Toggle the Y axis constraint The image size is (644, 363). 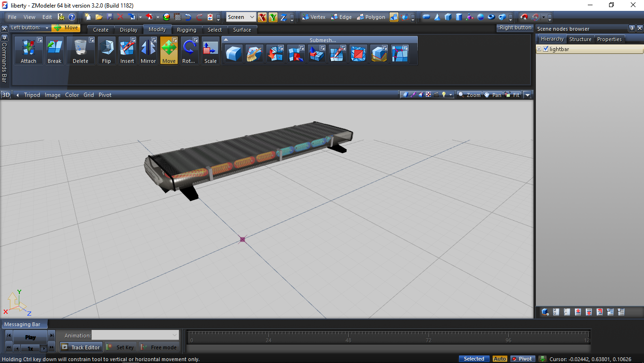point(273,17)
